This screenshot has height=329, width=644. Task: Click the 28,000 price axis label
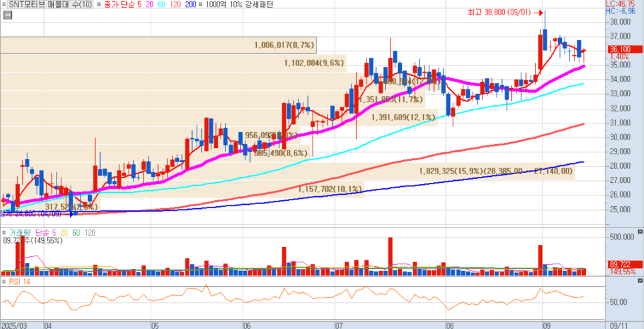(x=620, y=166)
